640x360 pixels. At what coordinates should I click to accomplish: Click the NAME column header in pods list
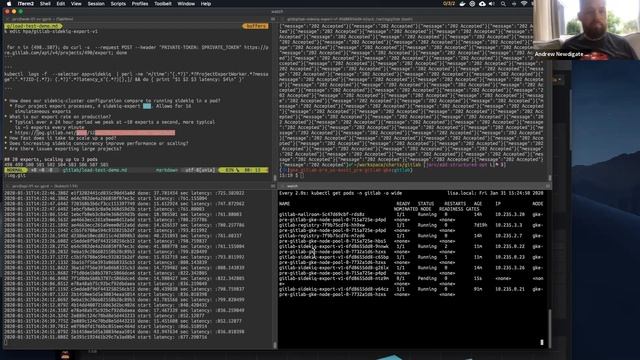(x=284, y=204)
